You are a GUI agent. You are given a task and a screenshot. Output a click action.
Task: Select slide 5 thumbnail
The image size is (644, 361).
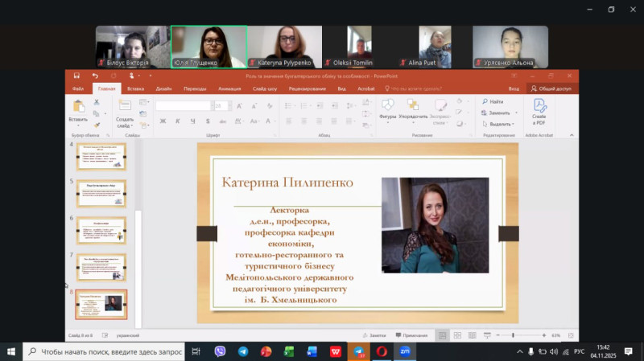(101, 193)
